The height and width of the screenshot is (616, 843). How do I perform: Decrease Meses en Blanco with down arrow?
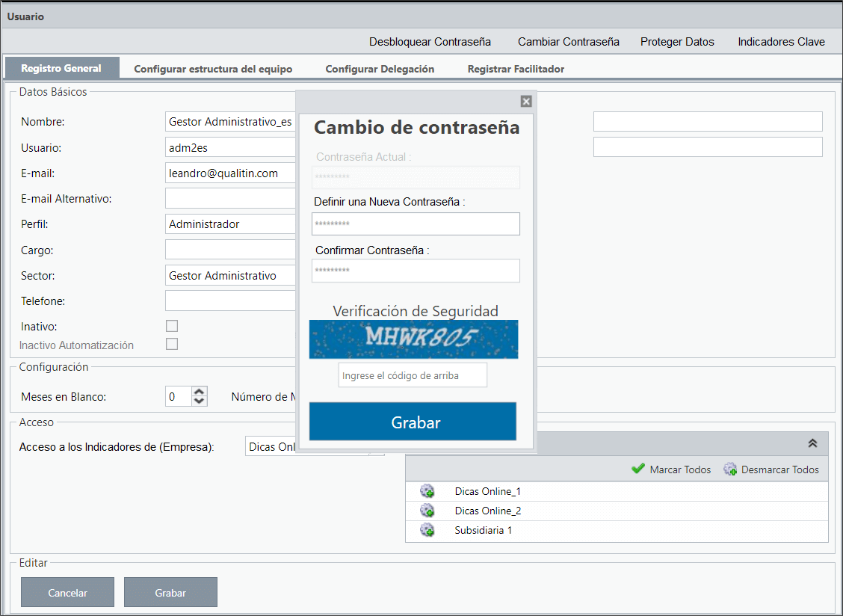200,401
